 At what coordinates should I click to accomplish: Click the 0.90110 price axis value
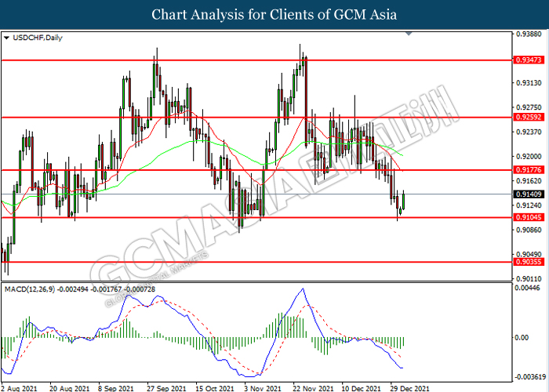[x=529, y=279]
